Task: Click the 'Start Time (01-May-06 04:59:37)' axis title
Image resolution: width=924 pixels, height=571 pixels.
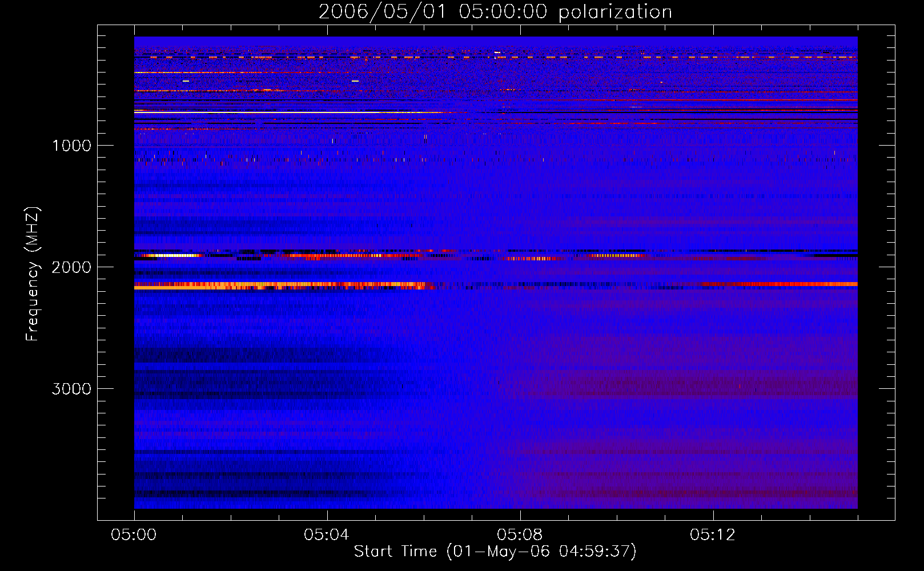Action: point(495,552)
